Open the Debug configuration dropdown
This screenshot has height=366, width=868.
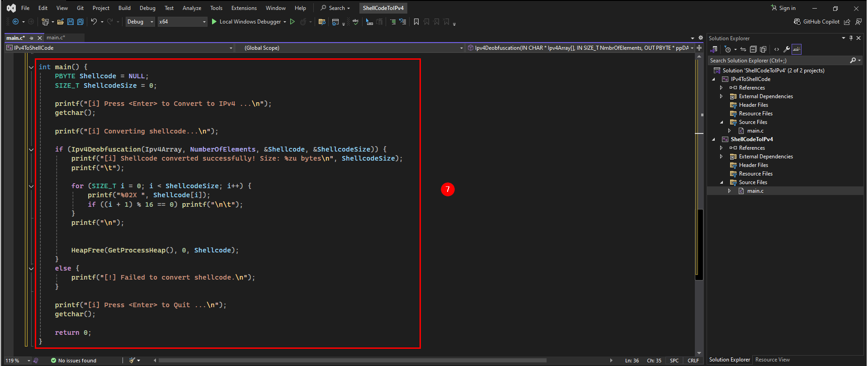(140, 22)
